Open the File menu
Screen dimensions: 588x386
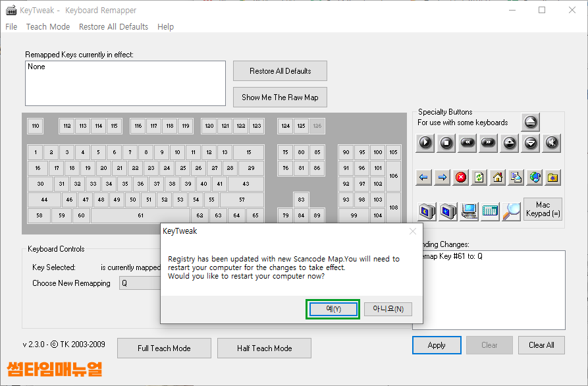11,26
